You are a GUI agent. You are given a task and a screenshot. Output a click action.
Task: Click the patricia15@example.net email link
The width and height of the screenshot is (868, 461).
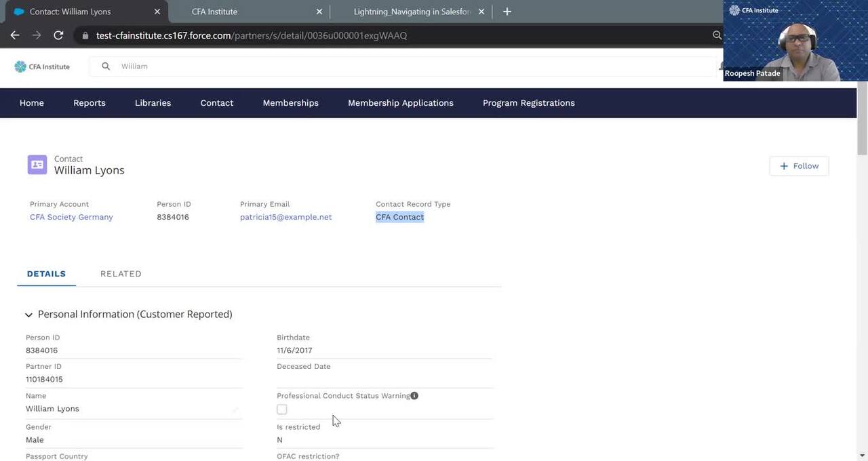point(286,217)
